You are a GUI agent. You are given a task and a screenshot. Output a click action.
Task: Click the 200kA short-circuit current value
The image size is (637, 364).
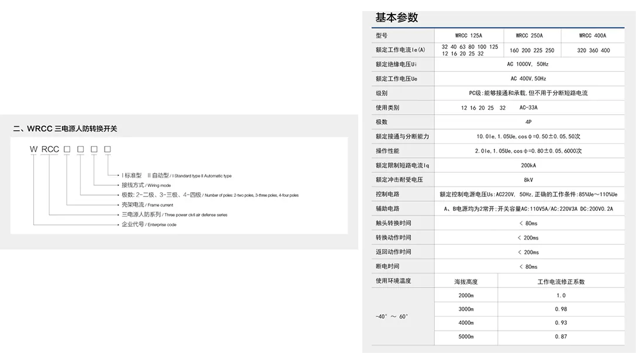click(529, 165)
